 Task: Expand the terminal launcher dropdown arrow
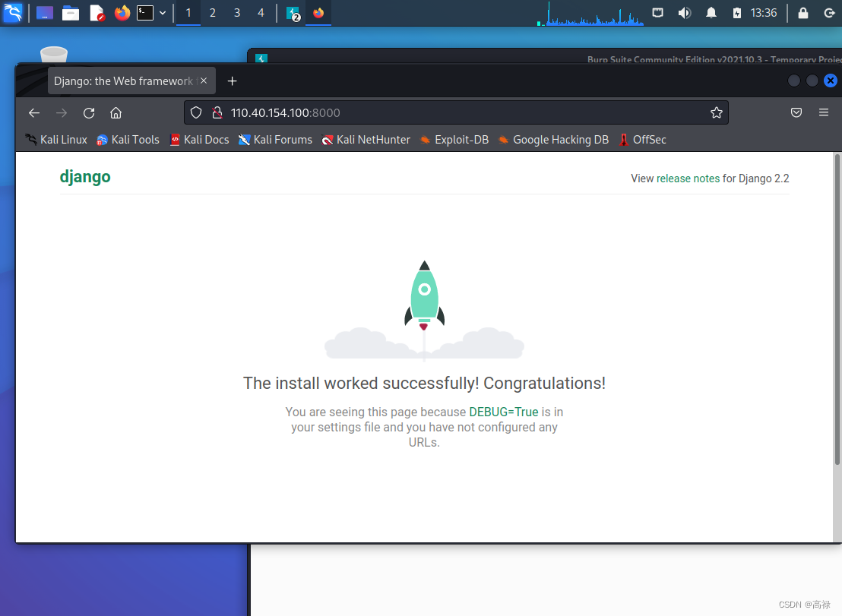click(163, 13)
